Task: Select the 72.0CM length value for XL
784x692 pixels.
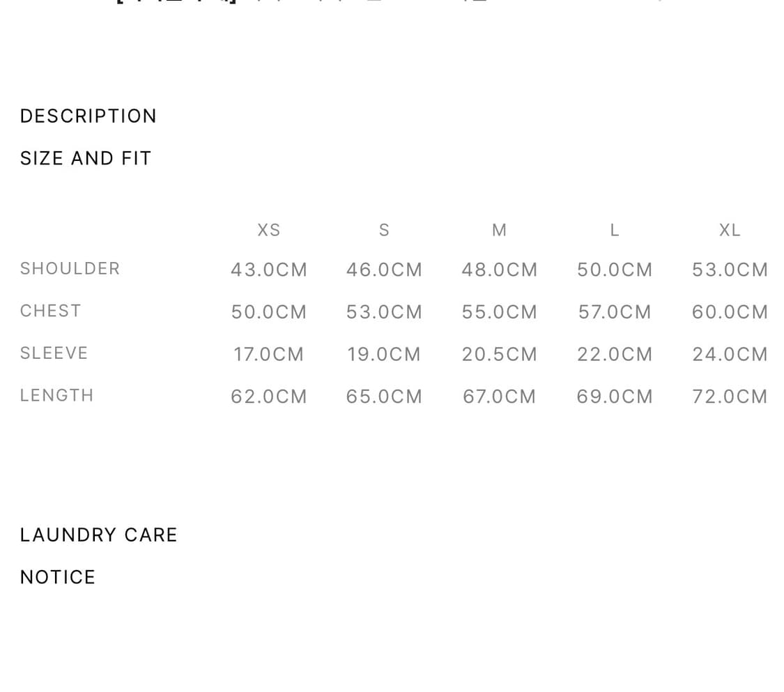Action: click(730, 397)
